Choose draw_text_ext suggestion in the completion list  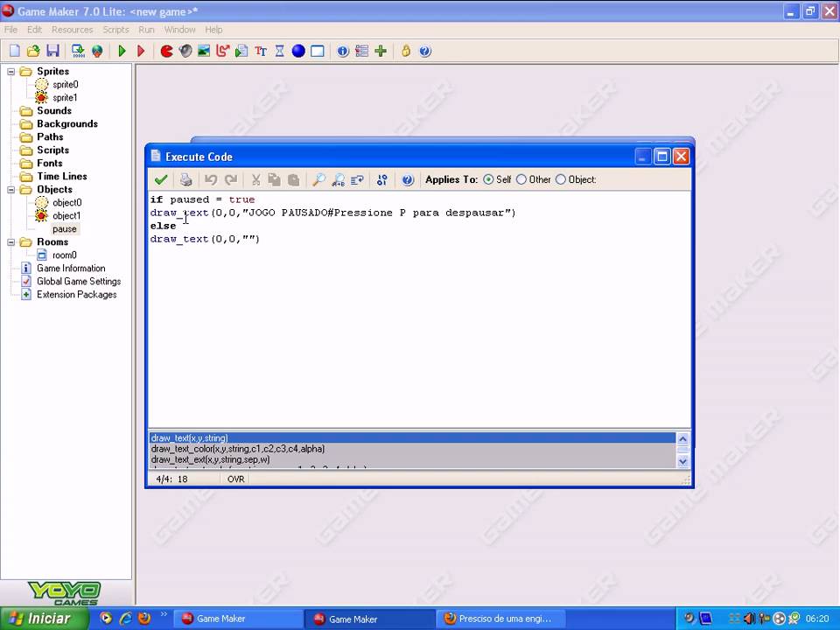point(412,459)
